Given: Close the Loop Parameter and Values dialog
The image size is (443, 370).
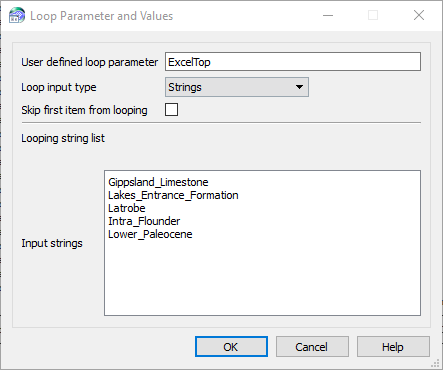Looking at the screenshot, I should pos(419,15).
